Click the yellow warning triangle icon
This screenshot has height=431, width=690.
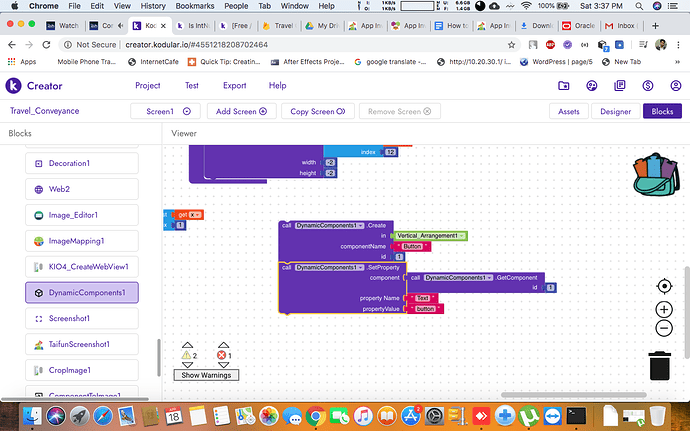coord(186,354)
